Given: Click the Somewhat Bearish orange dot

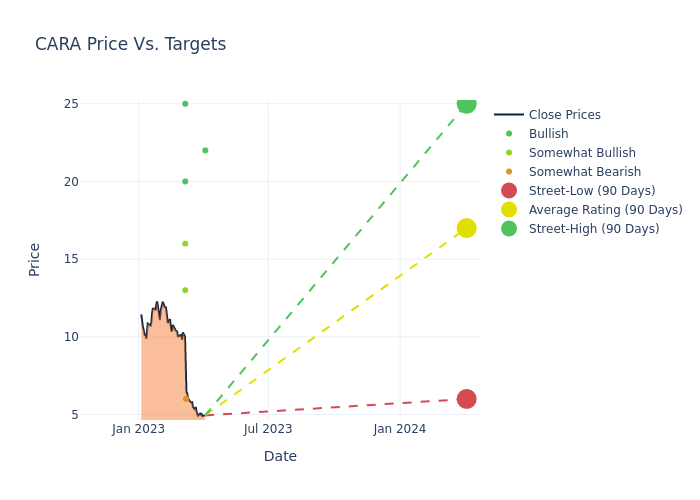Looking at the screenshot, I should click(x=186, y=399).
